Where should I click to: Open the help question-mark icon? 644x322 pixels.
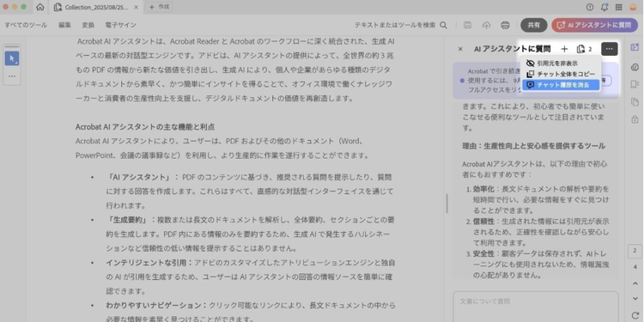[x=590, y=7]
